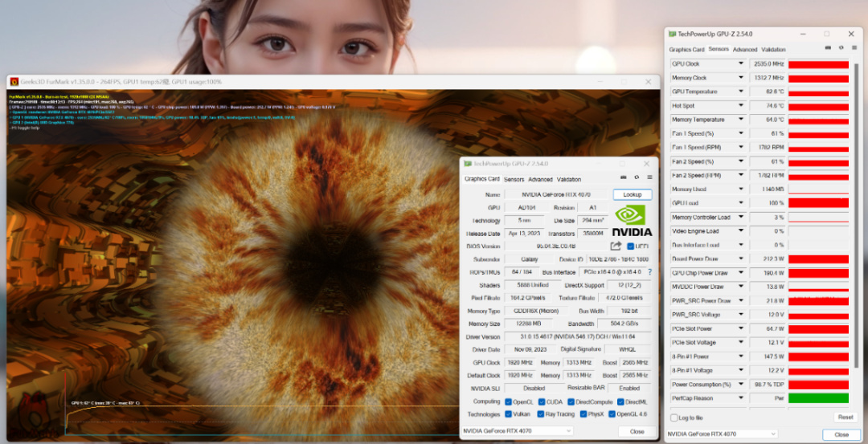Toggle the DirectCompute checkbox
Screen dimensions: 868x444
(571, 401)
